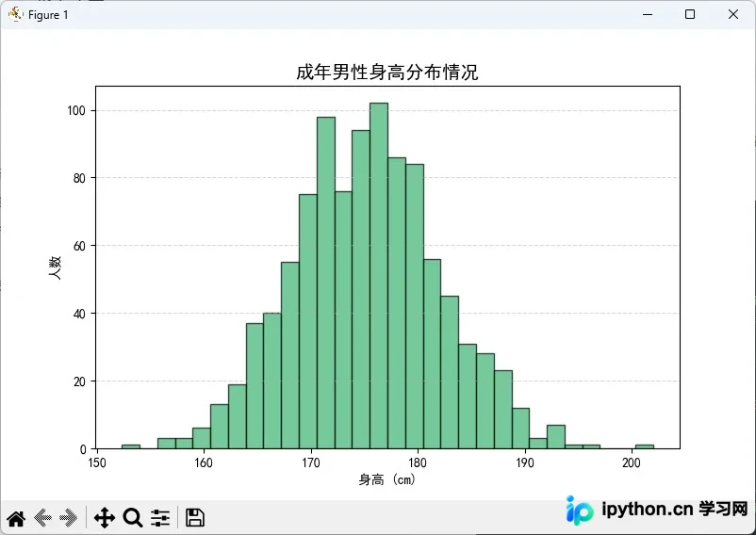Close the Figure 1 window
Image resolution: width=756 pixels, height=535 pixels.
(x=733, y=14)
